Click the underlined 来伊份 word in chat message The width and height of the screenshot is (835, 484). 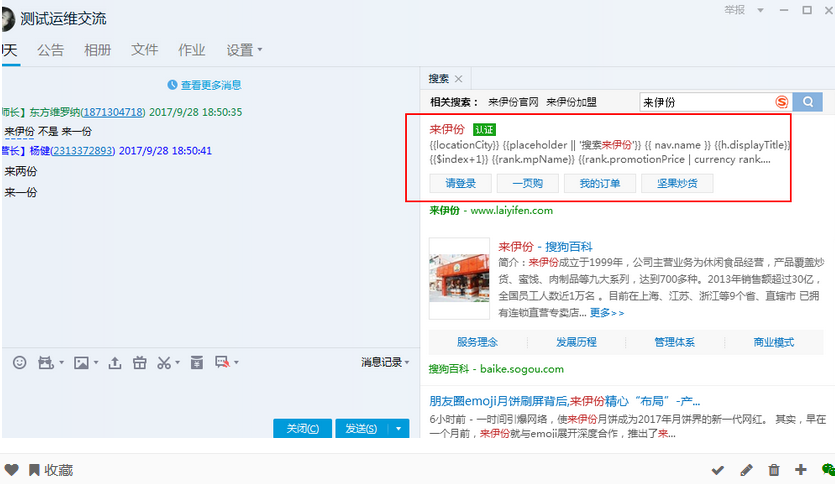point(19,132)
